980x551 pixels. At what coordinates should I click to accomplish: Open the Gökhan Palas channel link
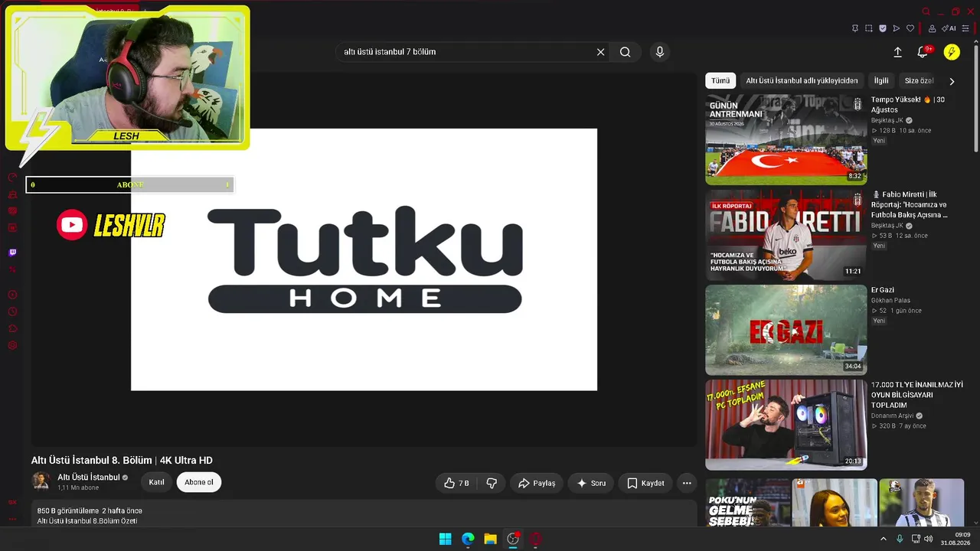coord(890,301)
